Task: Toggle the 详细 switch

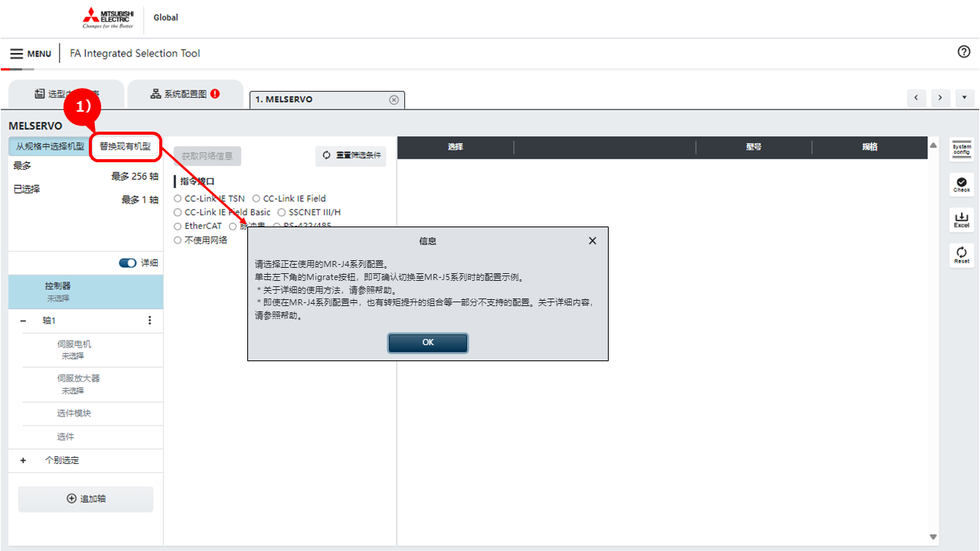Action: click(128, 263)
